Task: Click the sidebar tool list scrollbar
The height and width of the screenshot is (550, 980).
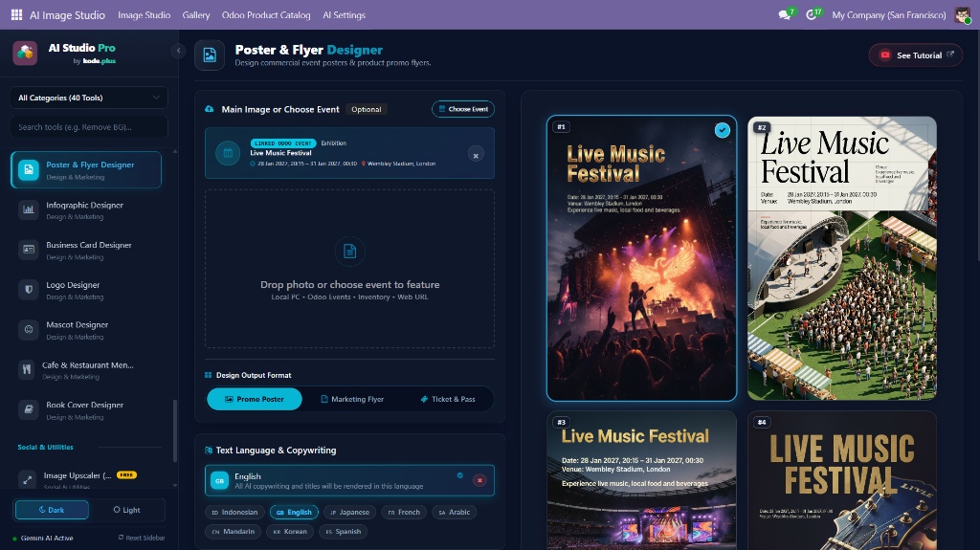Action: click(175, 431)
